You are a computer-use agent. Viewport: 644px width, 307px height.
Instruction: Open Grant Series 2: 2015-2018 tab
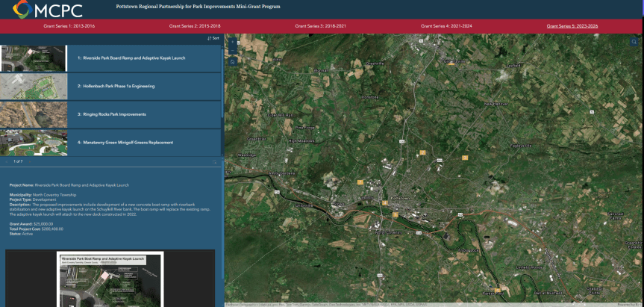(194, 26)
